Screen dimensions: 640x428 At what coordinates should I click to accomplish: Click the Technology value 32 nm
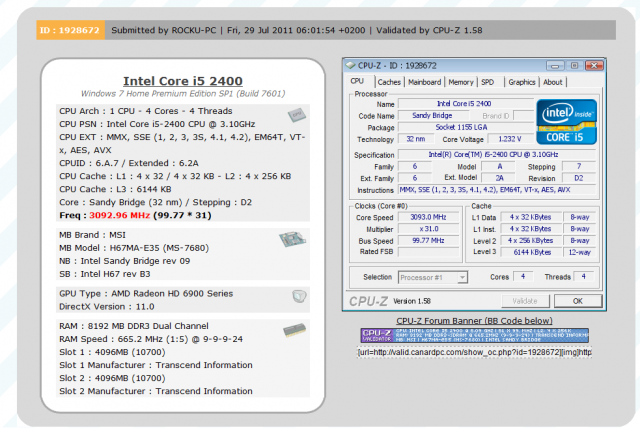point(416,139)
